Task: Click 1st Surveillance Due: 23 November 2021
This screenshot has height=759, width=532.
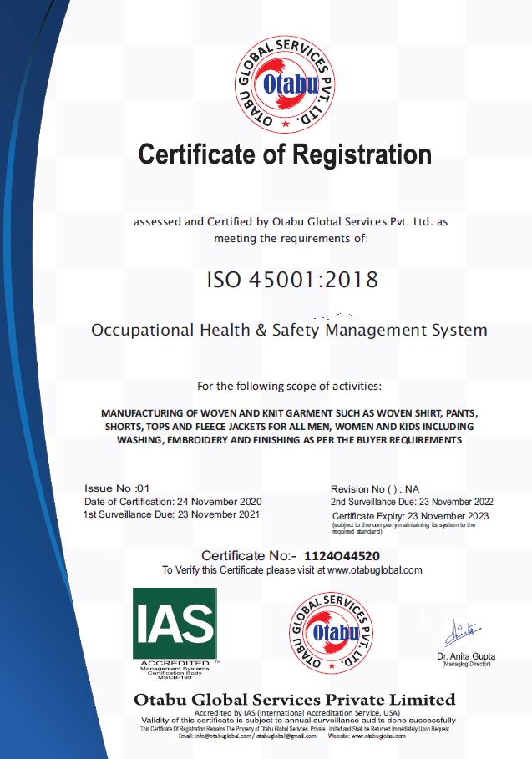Action: [x=171, y=514]
